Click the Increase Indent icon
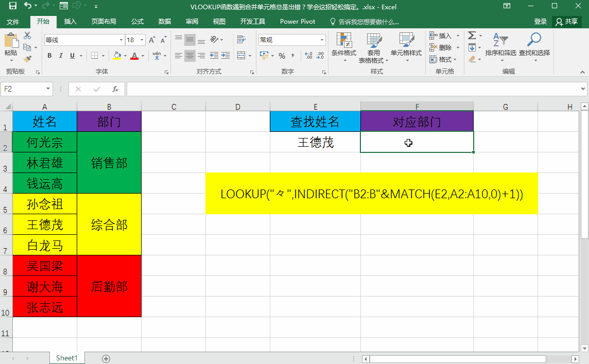Viewport: 589px width, 364px height. (226, 56)
